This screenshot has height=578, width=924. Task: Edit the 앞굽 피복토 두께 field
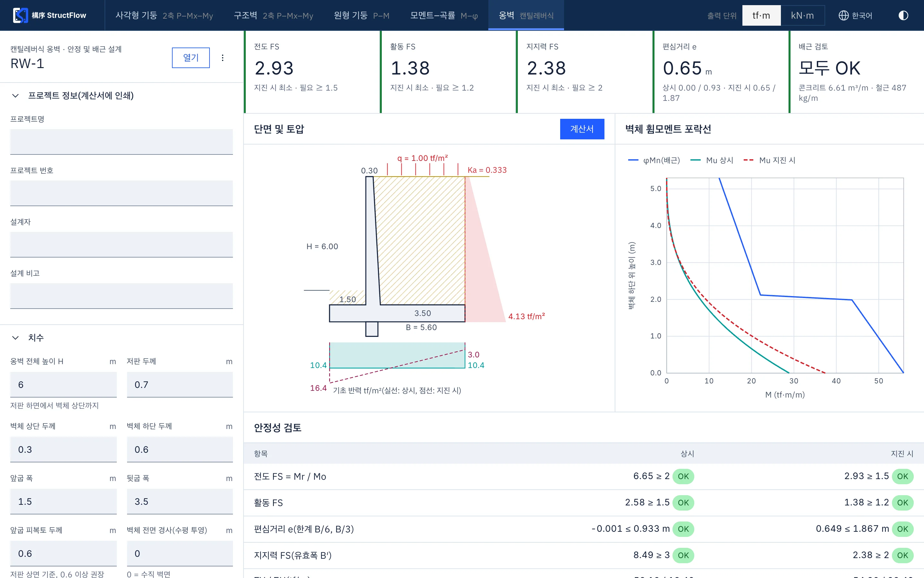(64, 554)
